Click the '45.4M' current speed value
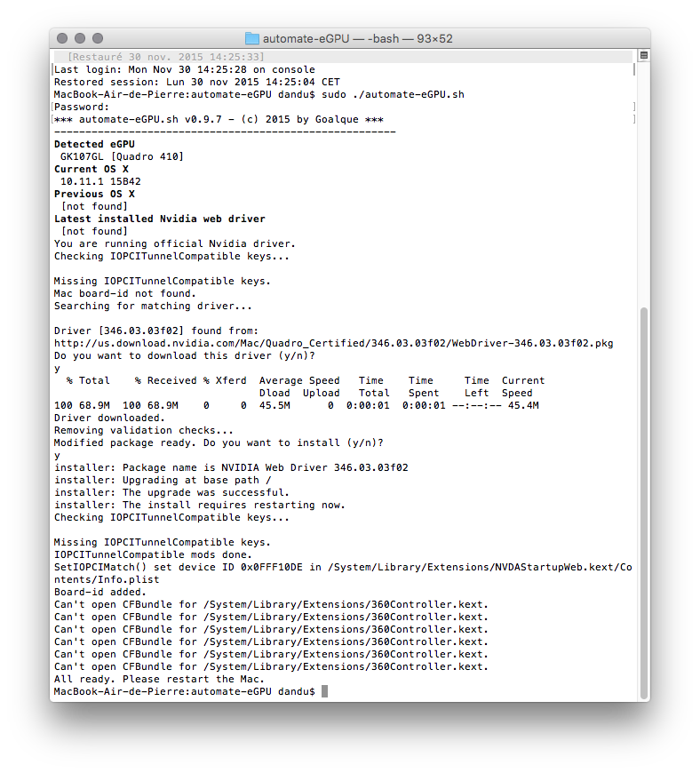 (523, 405)
